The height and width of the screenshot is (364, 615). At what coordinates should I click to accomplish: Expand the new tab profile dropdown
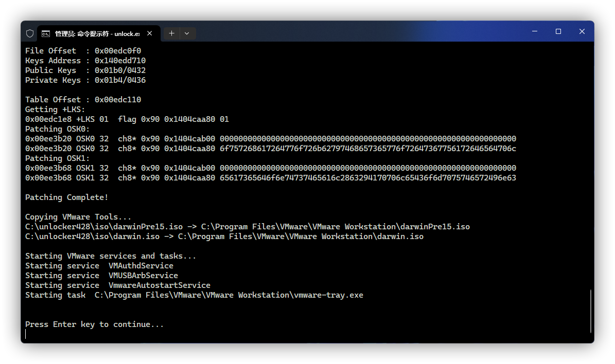[187, 34]
